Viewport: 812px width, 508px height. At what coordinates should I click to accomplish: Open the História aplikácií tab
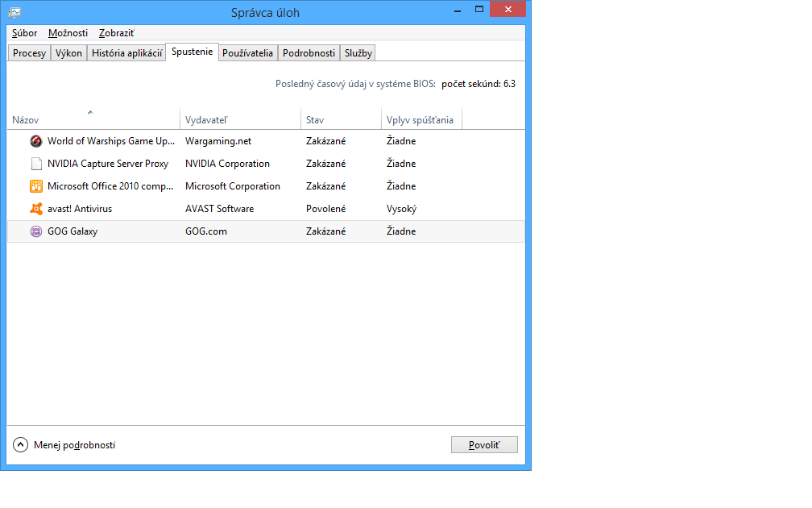[126, 53]
